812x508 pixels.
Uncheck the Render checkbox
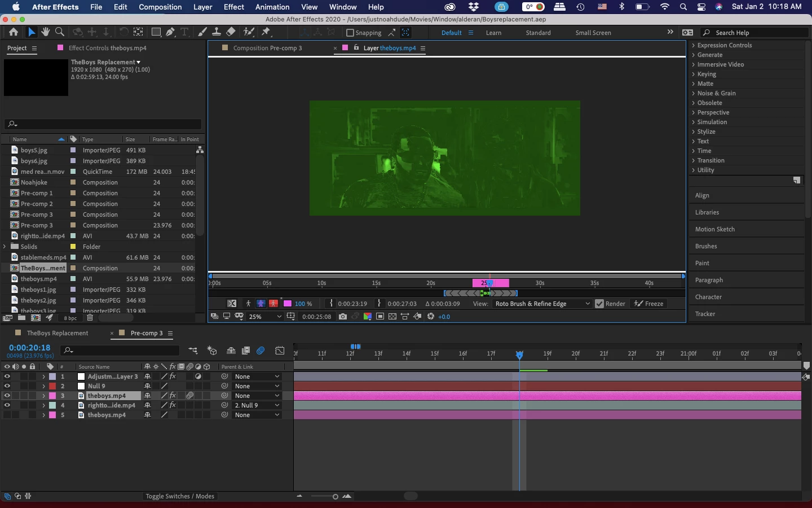[599, 304]
